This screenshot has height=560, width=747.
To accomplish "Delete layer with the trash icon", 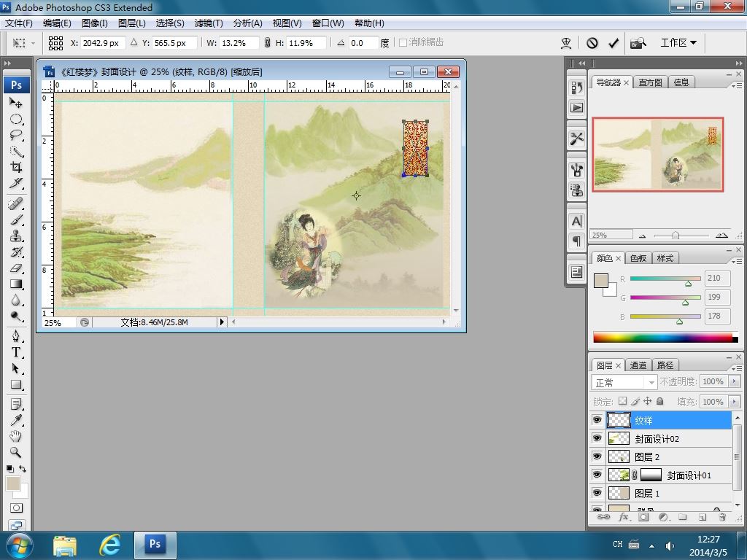I will click(721, 517).
